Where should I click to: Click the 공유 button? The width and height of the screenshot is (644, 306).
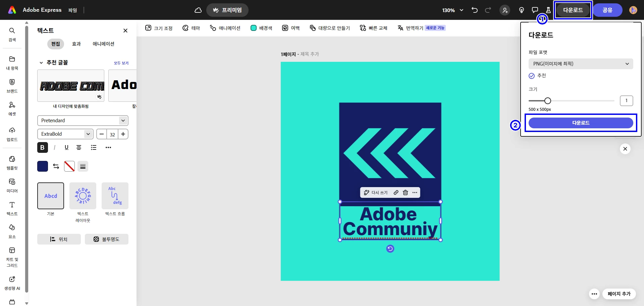click(x=607, y=10)
